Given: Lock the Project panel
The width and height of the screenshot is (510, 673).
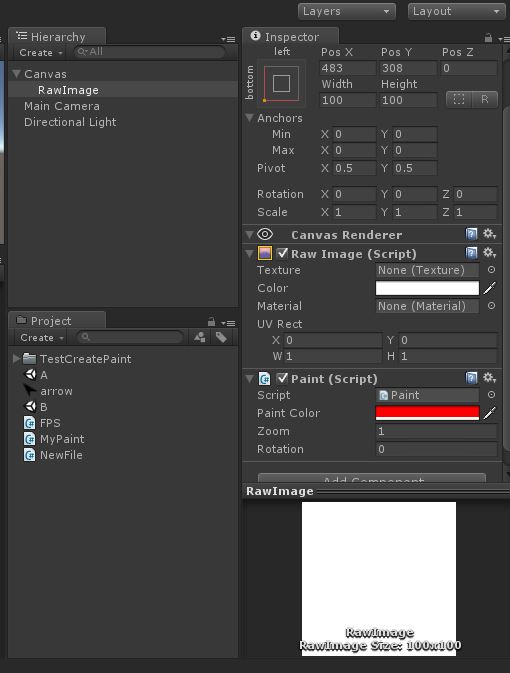Looking at the screenshot, I should pyautogui.click(x=211, y=321).
